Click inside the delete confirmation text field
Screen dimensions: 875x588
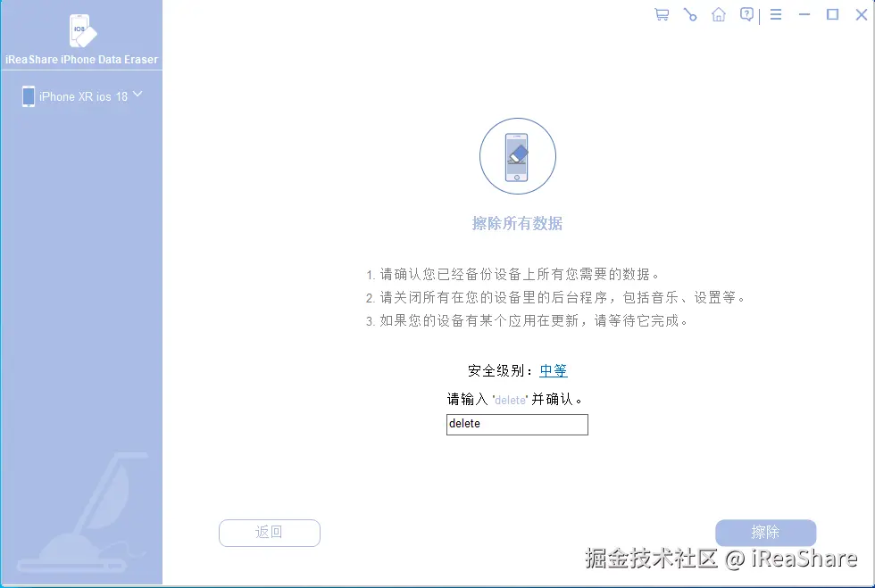click(x=517, y=425)
